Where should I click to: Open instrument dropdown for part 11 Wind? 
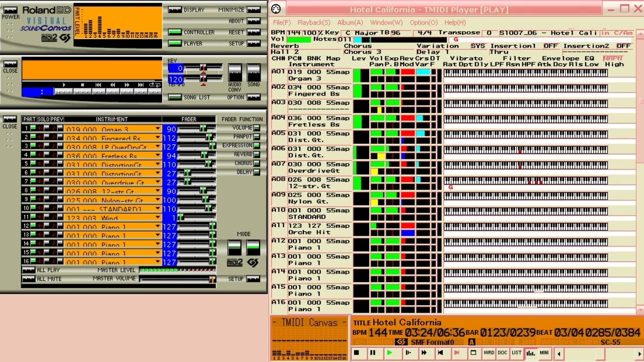pos(157,218)
